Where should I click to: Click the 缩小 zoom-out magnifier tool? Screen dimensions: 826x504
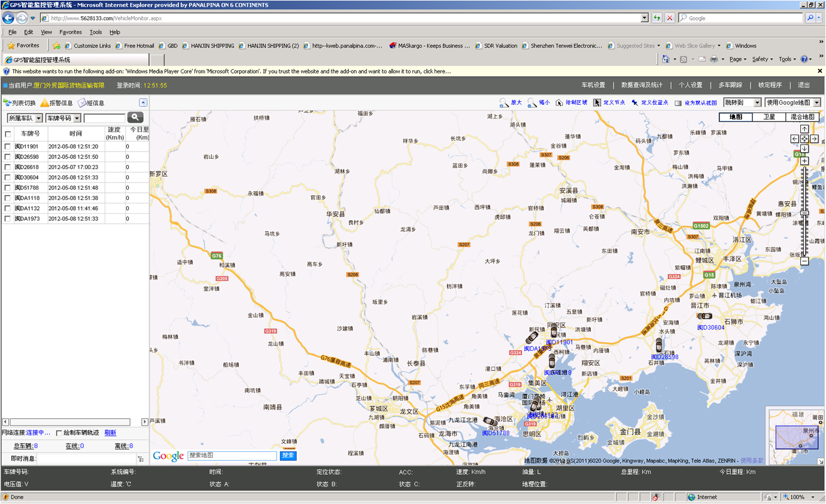532,103
